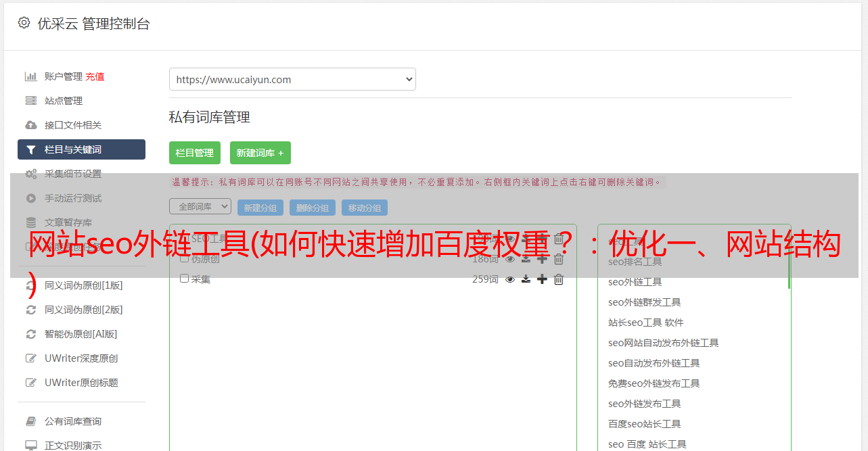Click the gear icon beside 优采云 管理控制台

click(24, 23)
